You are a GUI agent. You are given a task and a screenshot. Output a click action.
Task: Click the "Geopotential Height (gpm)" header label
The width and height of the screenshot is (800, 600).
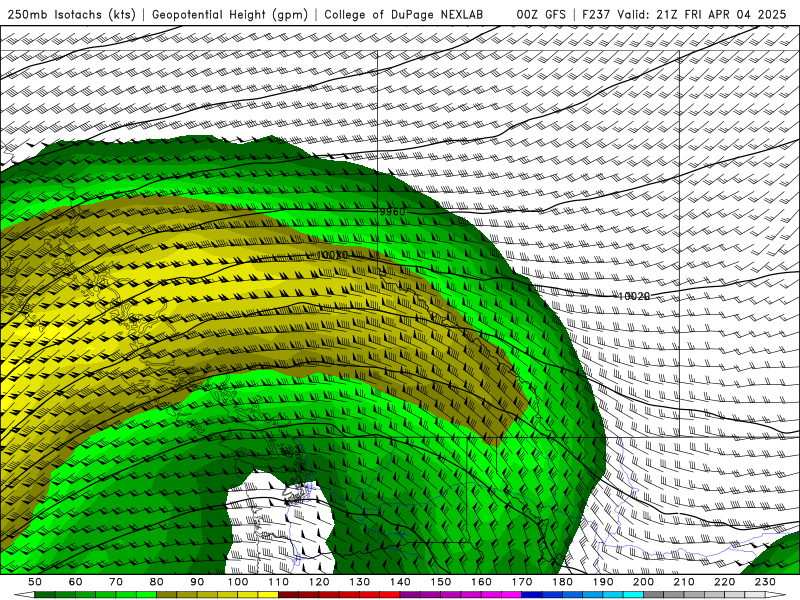point(230,15)
